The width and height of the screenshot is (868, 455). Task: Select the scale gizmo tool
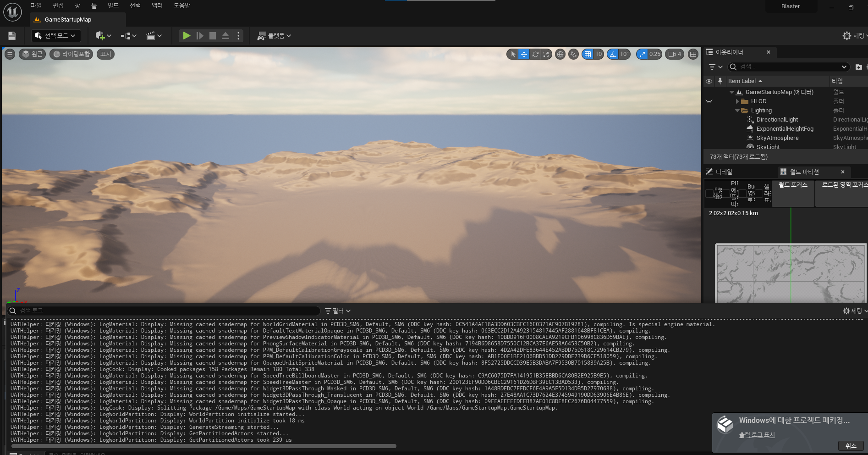pos(546,54)
